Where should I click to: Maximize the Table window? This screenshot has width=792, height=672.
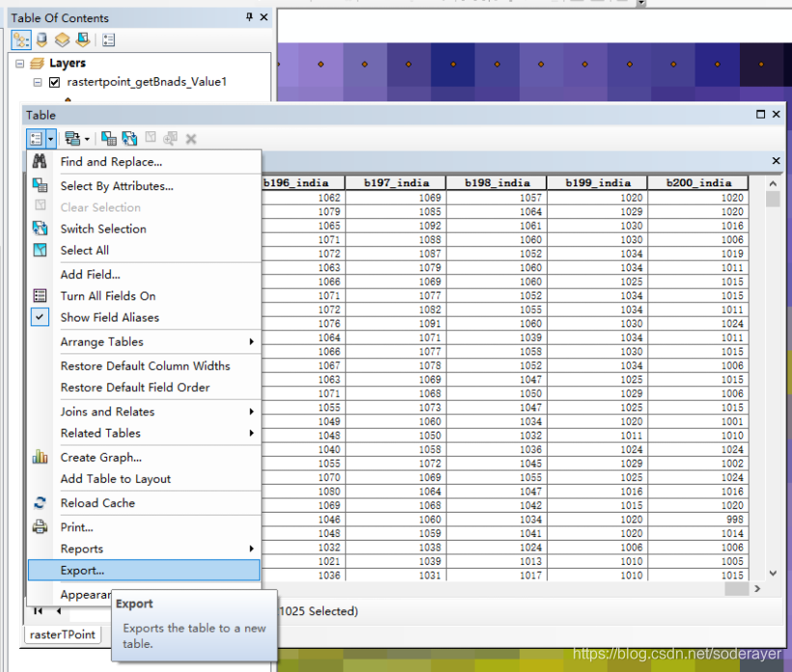pyautogui.click(x=760, y=114)
